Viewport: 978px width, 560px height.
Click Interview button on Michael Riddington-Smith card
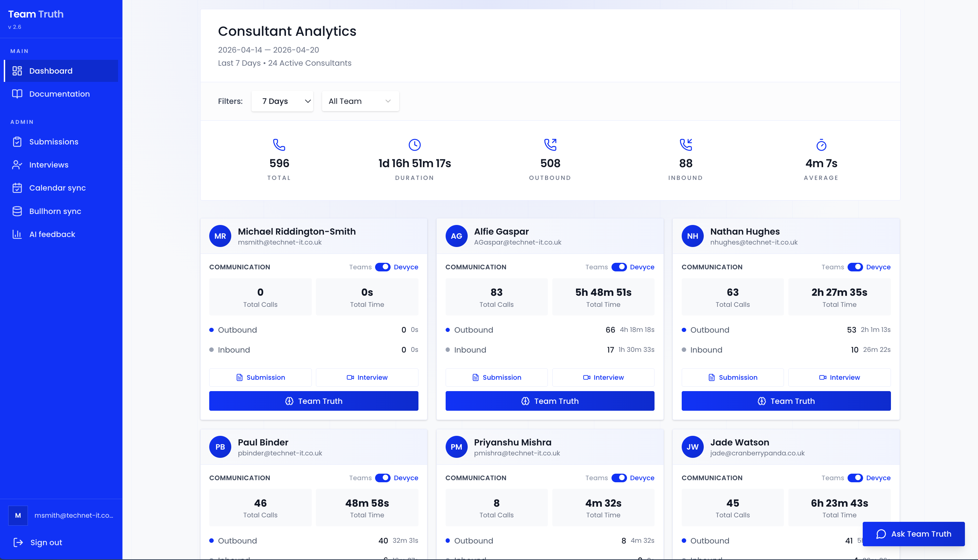[366, 377]
